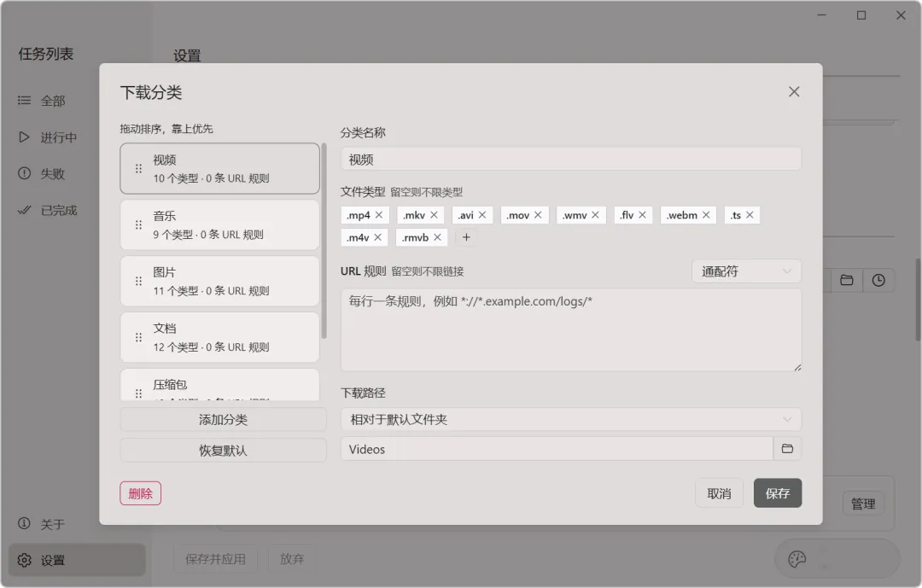Grab the drag handle of 音乐 category

[139, 224]
